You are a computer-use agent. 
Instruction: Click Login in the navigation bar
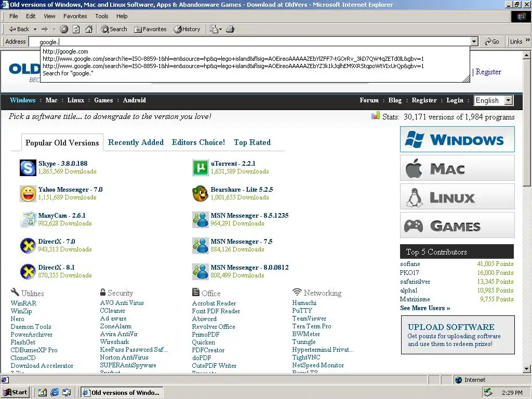[455, 100]
